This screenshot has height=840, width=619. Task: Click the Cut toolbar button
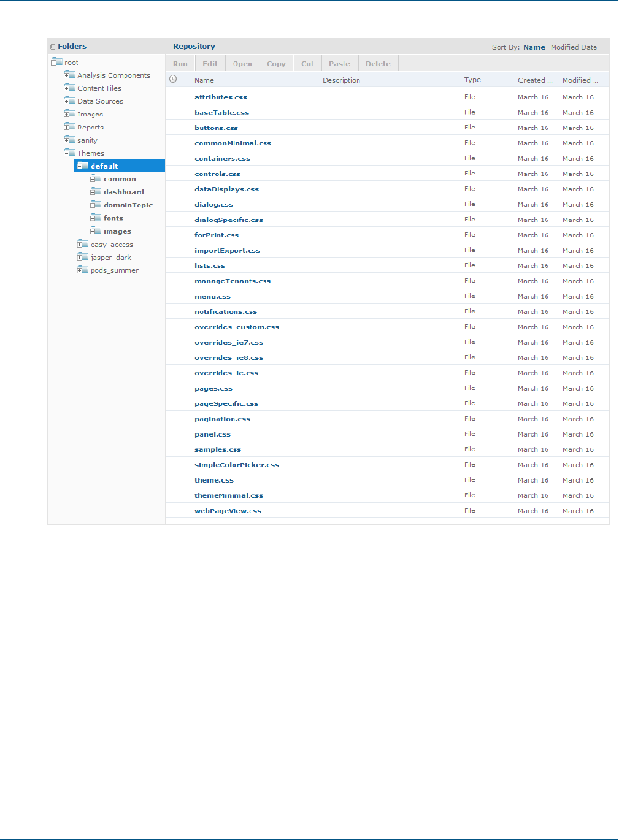tap(307, 64)
